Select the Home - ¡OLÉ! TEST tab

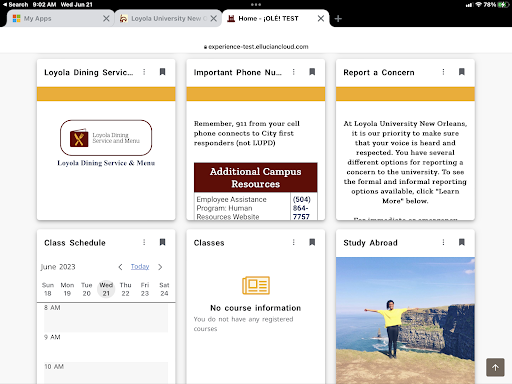[275, 18]
